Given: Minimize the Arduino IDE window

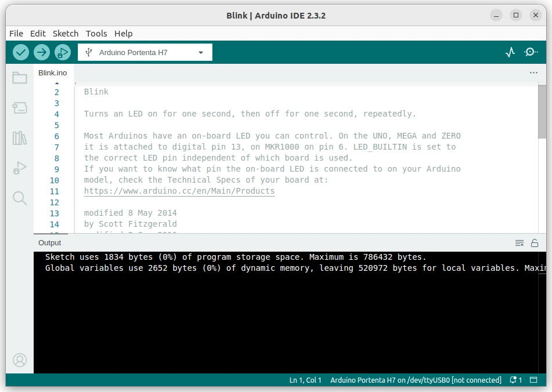Looking at the screenshot, I should click(496, 16).
